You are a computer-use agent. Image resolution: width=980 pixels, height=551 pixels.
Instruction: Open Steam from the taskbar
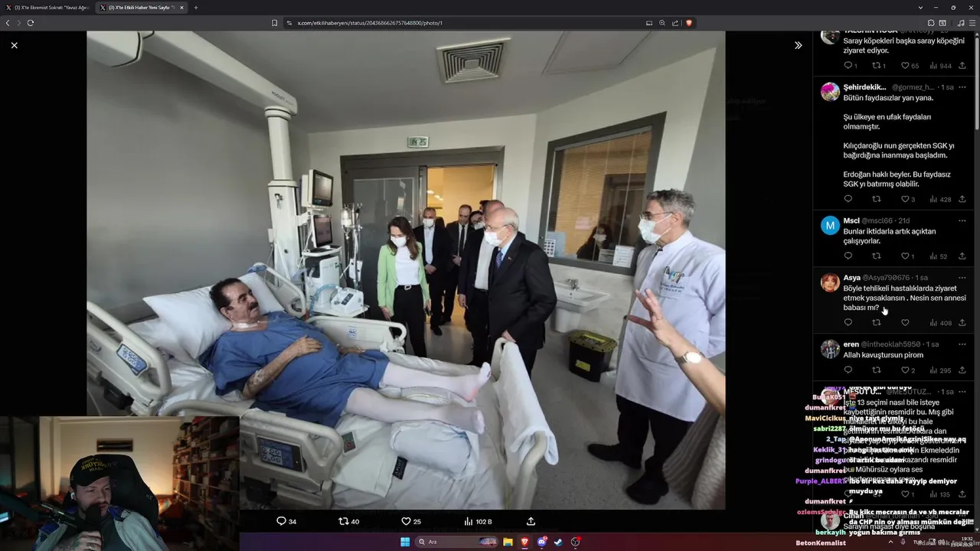[558, 542]
